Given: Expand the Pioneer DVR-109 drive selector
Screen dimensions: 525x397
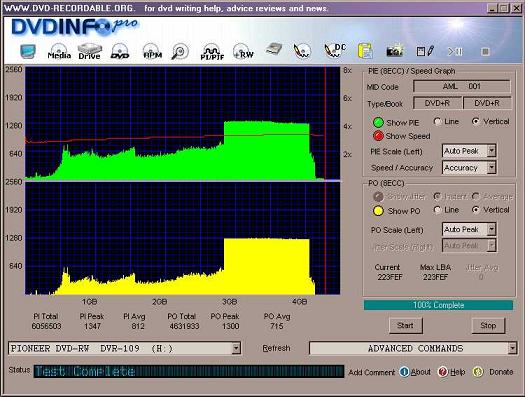Looking at the screenshot, I should [236, 348].
